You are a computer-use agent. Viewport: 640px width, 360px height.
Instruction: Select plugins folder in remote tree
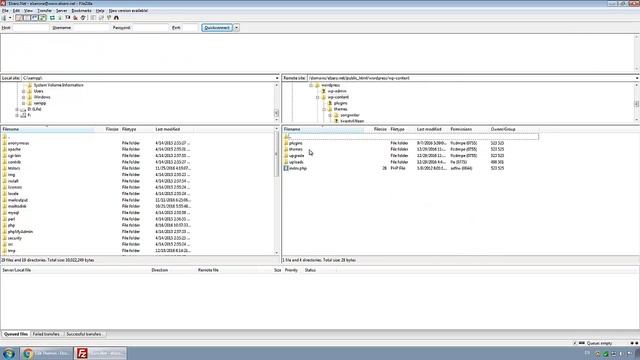(340, 103)
